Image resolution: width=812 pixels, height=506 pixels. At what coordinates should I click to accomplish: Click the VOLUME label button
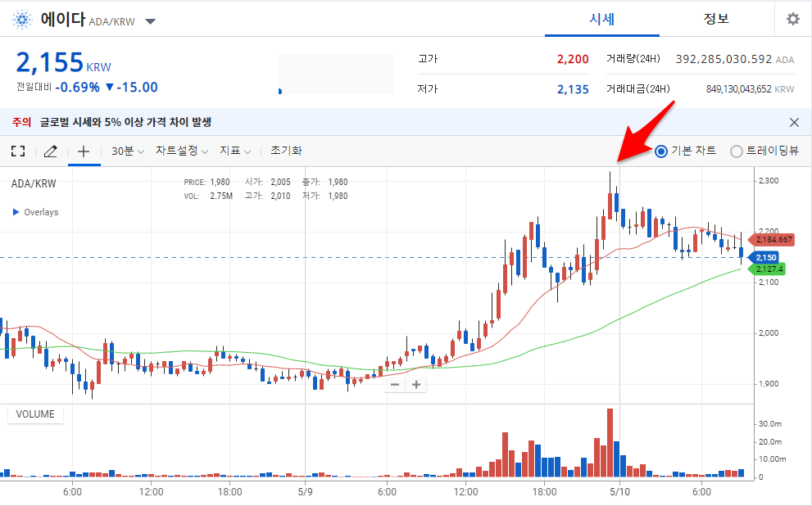tap(35, 414)
